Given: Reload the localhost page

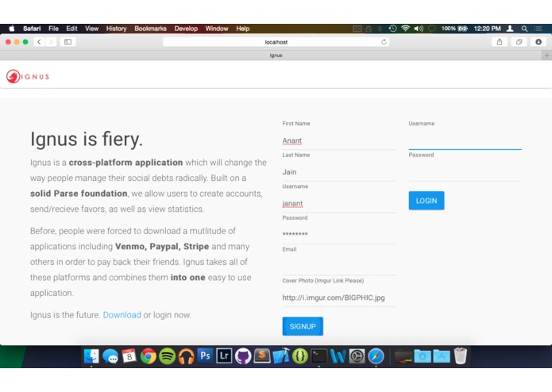Looking at the screenshot, I should click(x=384, y=42).
